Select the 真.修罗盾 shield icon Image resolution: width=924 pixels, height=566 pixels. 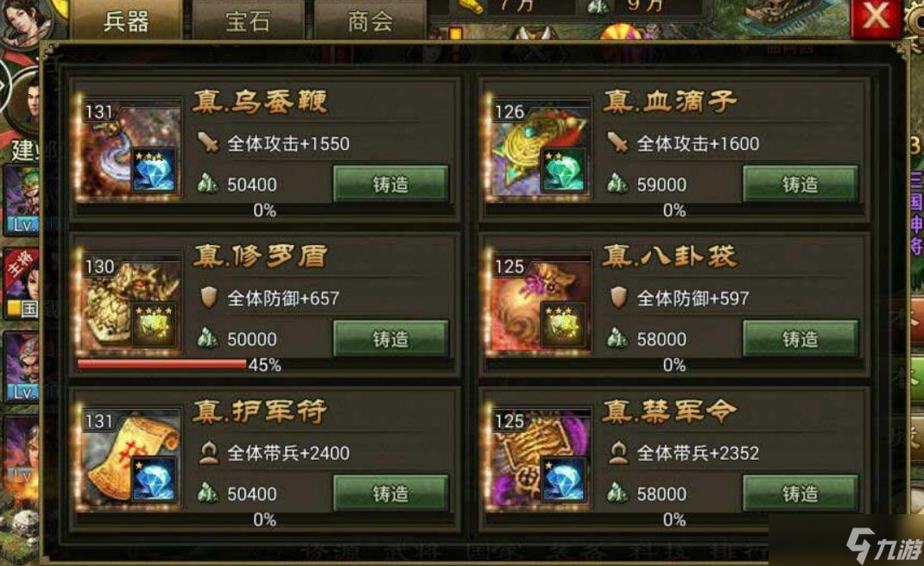[130, 305]
